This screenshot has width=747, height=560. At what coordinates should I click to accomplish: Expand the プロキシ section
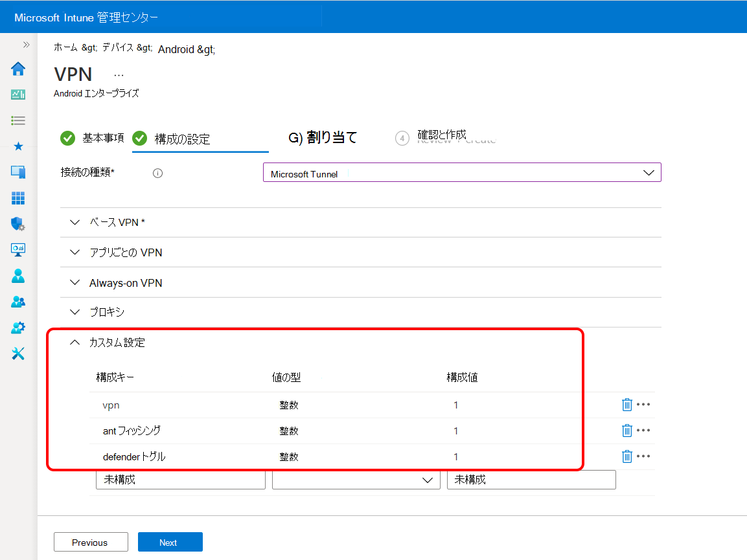361,312
